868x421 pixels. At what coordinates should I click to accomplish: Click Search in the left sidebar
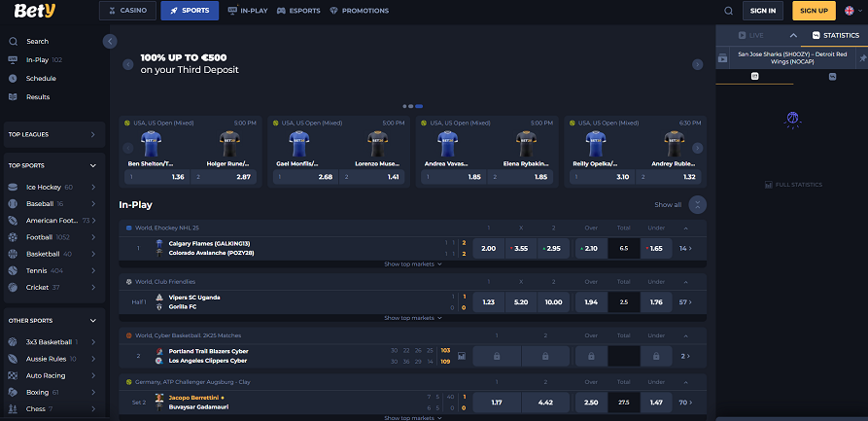(x=37, y=42)
